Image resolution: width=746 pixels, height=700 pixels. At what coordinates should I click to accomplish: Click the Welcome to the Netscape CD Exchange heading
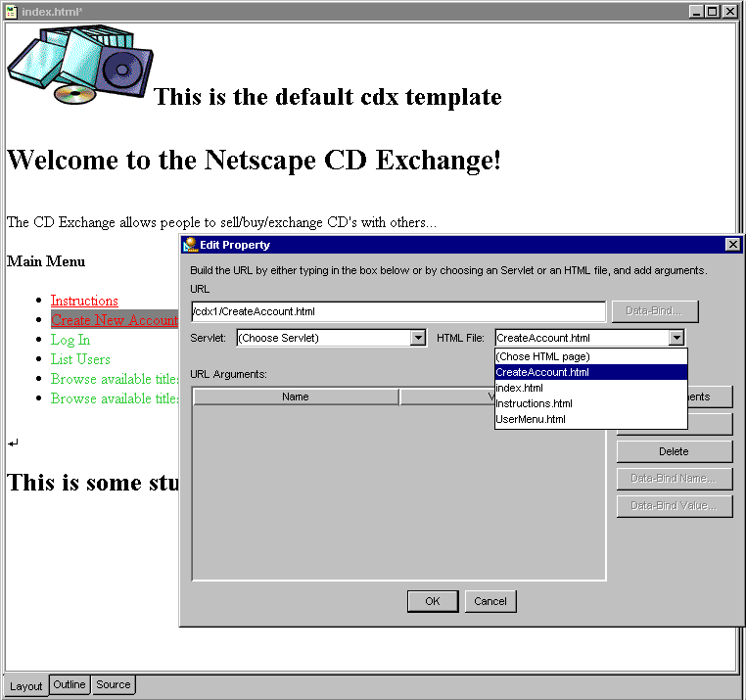click(x=254, y=161)
